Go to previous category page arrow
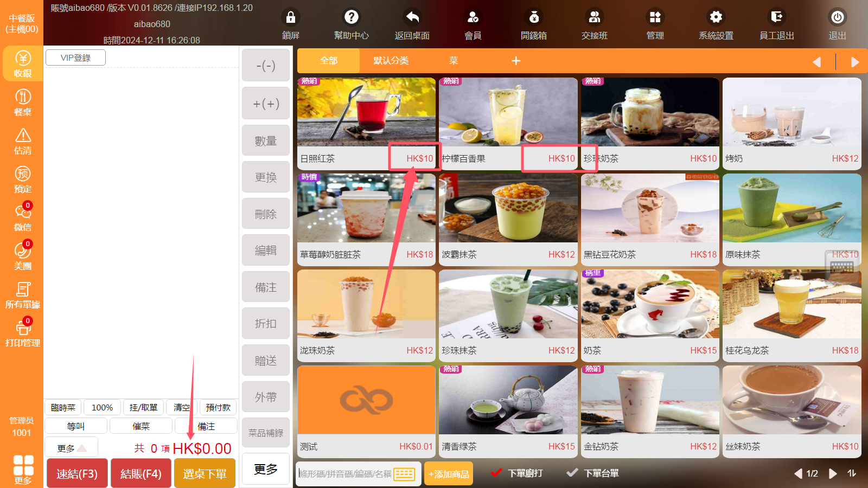The height and width of the screenshot is (488, 868). coord(817,62)
